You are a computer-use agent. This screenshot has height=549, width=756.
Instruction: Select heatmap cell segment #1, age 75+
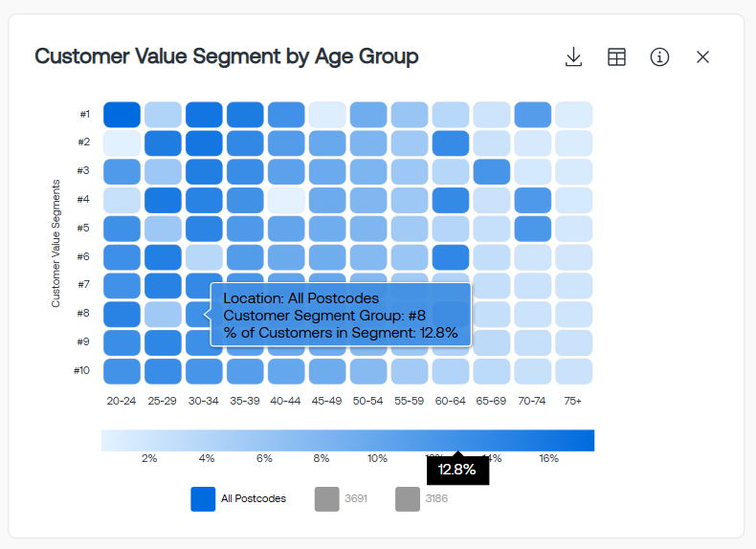[573, 115]
